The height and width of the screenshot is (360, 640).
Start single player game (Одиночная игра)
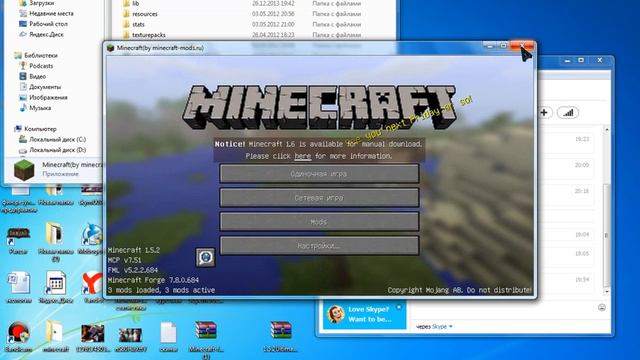tap(319, 174)
